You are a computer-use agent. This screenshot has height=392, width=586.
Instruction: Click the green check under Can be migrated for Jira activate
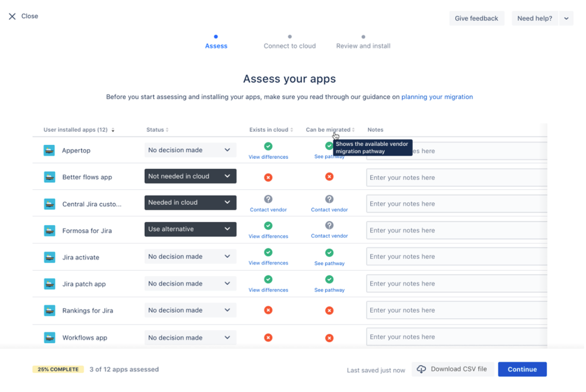coord(329,253)
